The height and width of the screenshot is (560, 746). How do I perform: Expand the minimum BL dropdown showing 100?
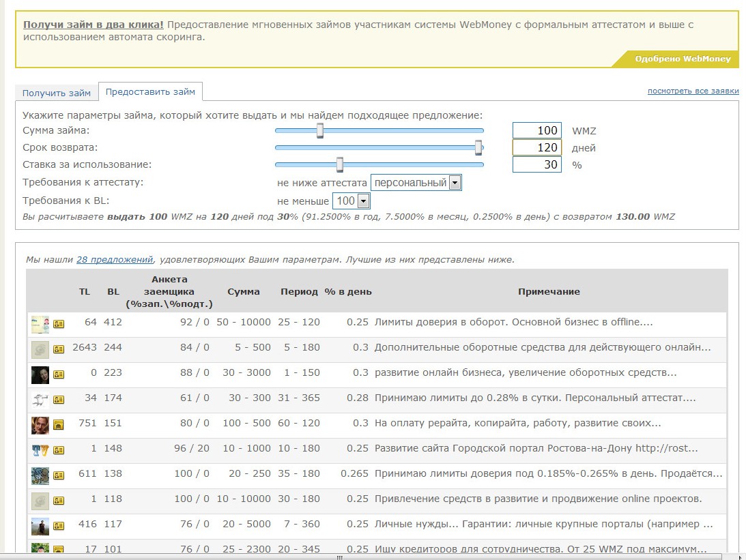click(x=351, y=201)
